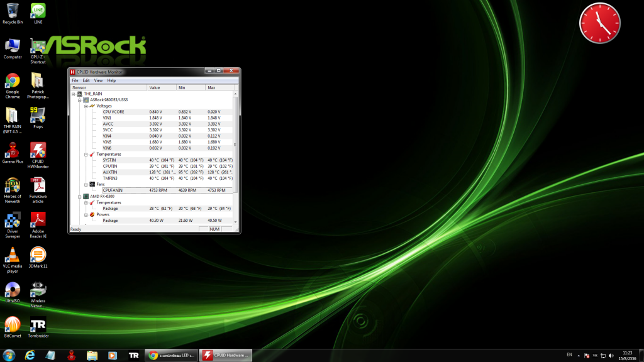The height and width of the screenshot is (362, 644).
Task: Collapse the ASRock board Temperatures group
Action: click(86, 155)
